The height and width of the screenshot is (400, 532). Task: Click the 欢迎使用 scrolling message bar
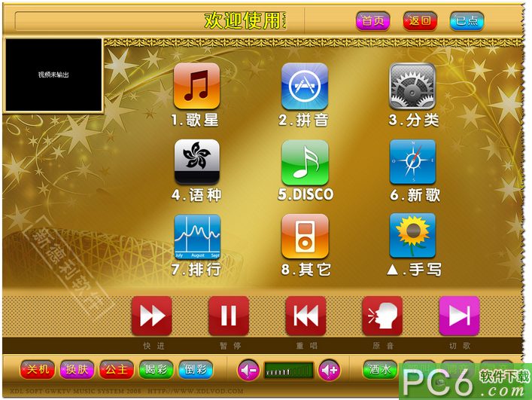(x=151, y=21)
